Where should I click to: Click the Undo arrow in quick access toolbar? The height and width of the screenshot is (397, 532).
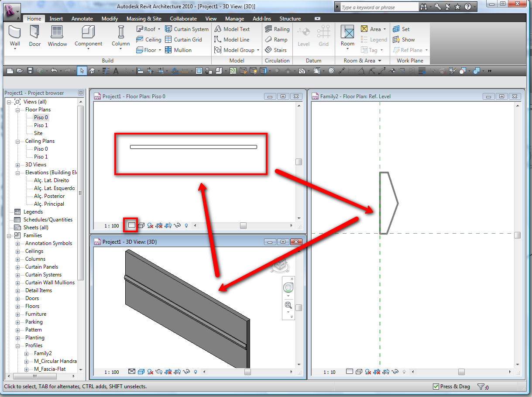(54, 70)
